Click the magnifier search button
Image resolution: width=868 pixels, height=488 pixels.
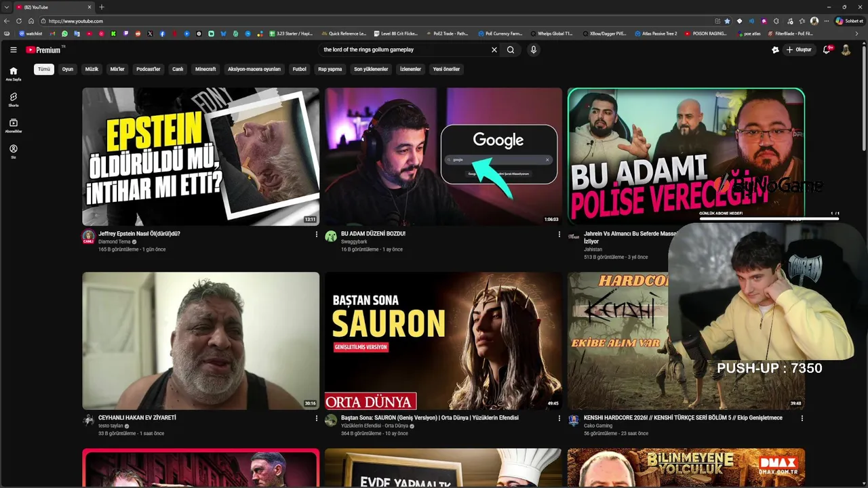tap(511, 49)
